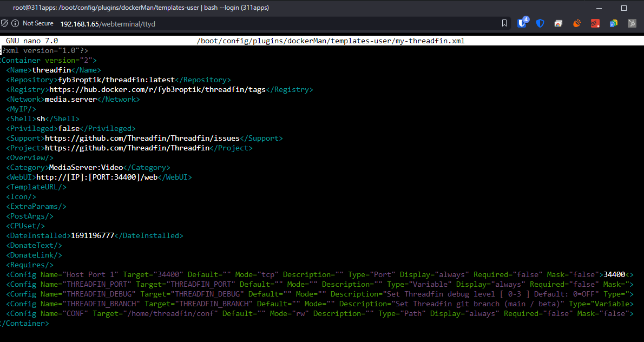Click the Registry hub.docker.com URL
The image size is (644, 342).
(x=157, y=89)
